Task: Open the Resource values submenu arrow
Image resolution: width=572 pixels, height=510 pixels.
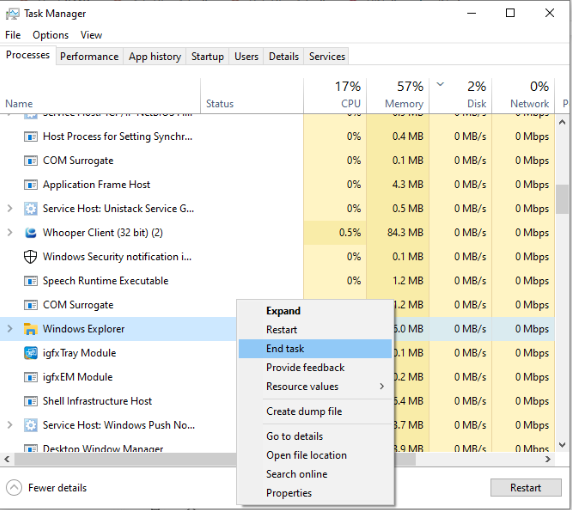Action: (x=382, y=386)
